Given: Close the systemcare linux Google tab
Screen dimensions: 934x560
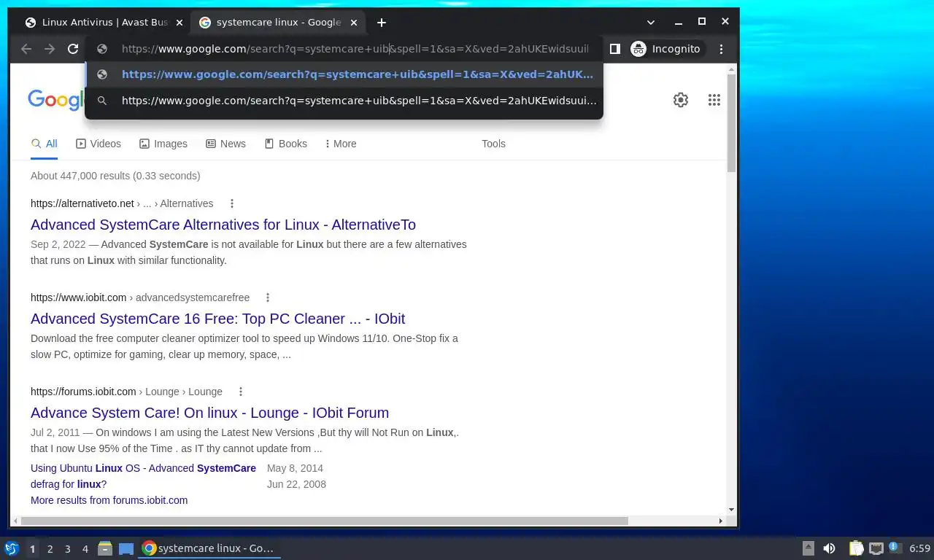Looking at the screenshot, I should [x=354, y=23].
